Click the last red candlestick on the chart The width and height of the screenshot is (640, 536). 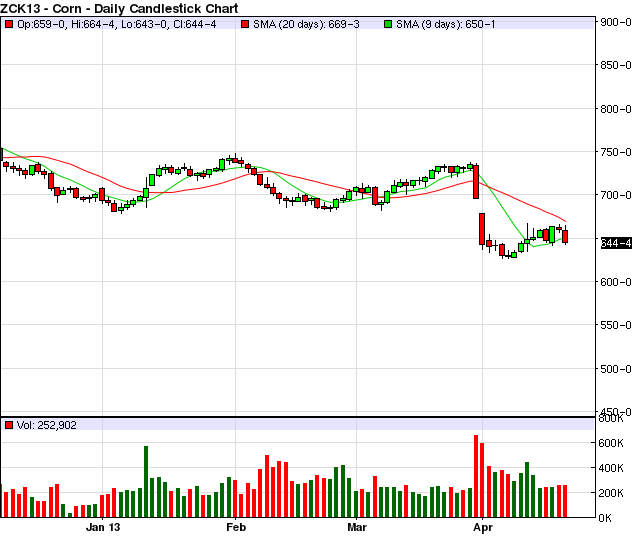point(565,236)
